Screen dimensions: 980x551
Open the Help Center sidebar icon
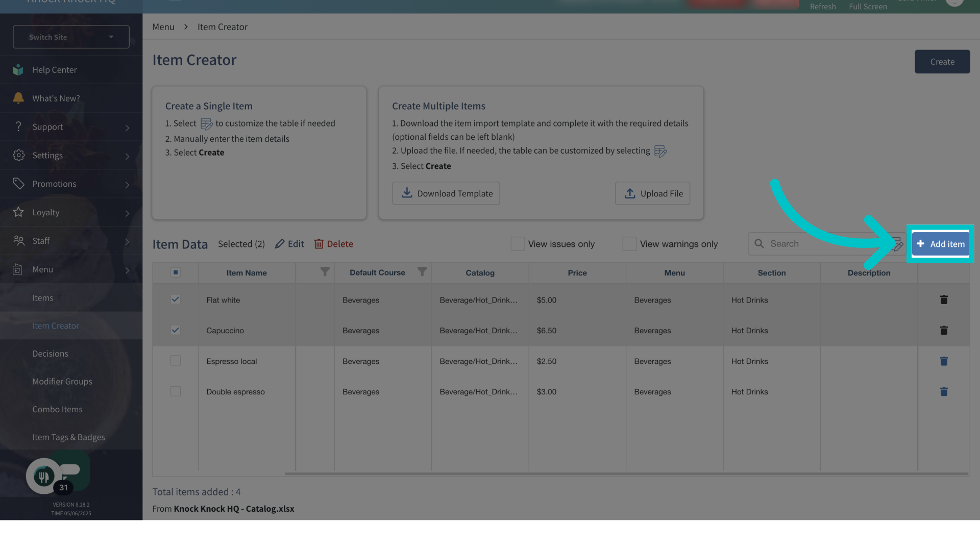point(18,70)
